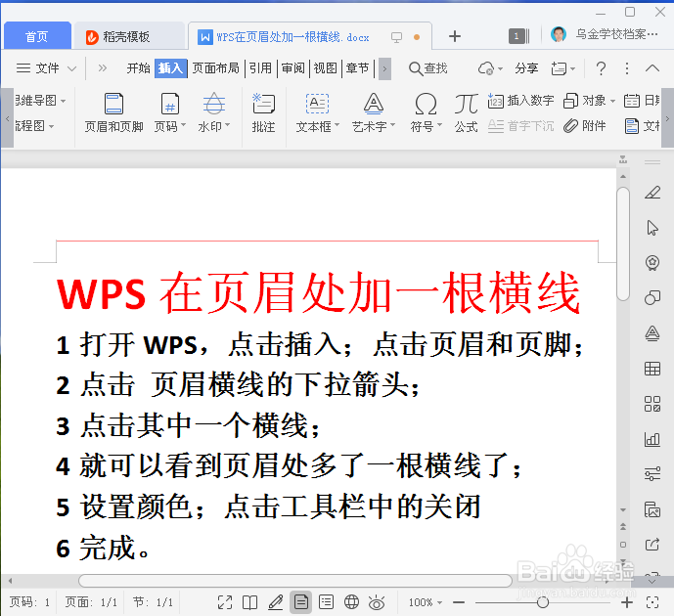Click the help question mark icon

coord(601,68)
